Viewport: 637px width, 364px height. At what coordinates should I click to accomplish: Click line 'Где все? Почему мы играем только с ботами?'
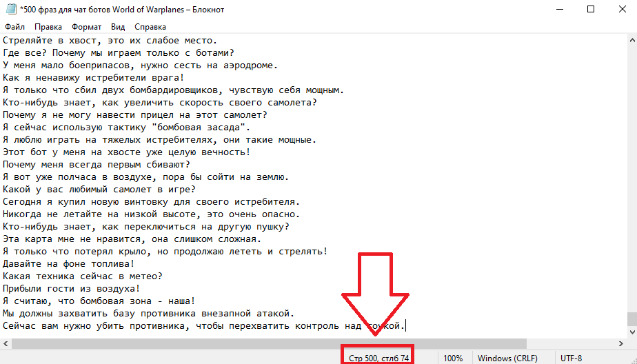(x=118, y=53)
